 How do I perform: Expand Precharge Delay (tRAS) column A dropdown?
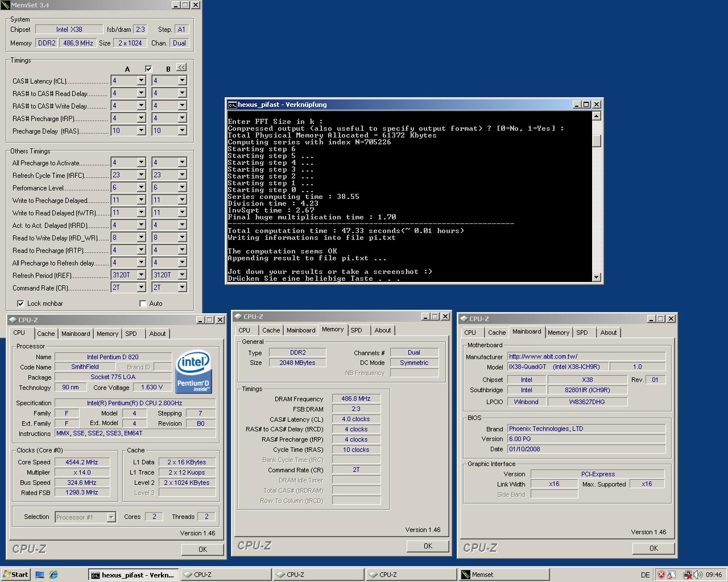pos(141,131)
